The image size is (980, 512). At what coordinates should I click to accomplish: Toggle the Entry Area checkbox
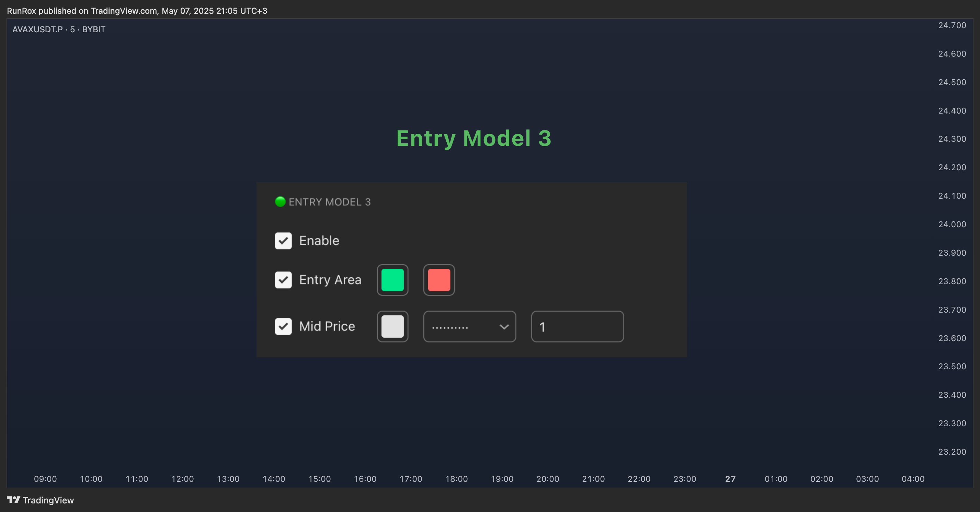[283, 280]
